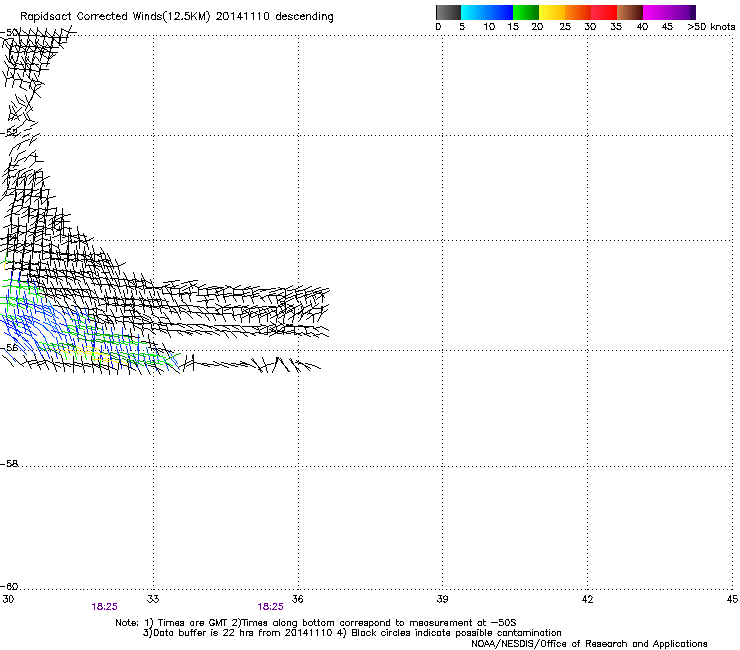Click the note 'Black circles indicate possible contamination'
Viewport: 740px width, 650px height.
pos(455,633)
